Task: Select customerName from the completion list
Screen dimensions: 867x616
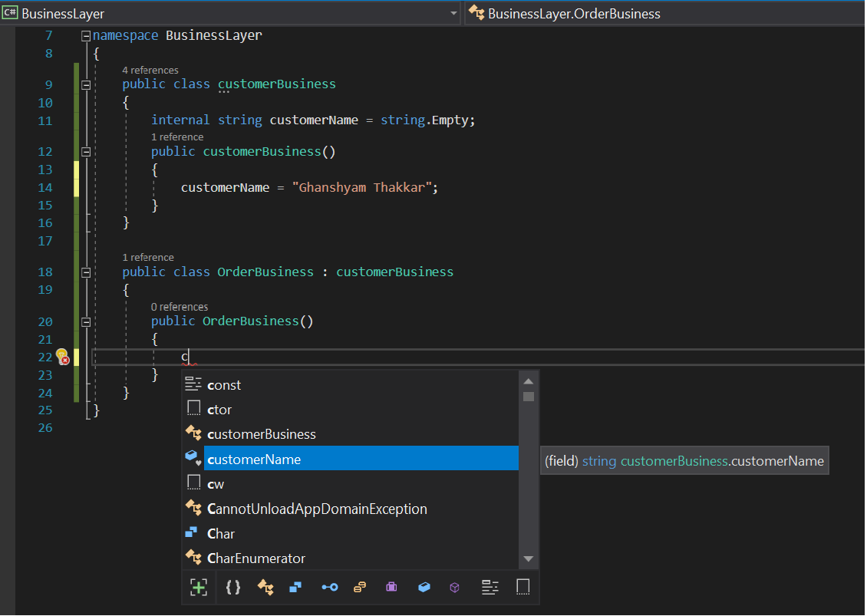Action: pyautogui.click(x=254, y=459)
